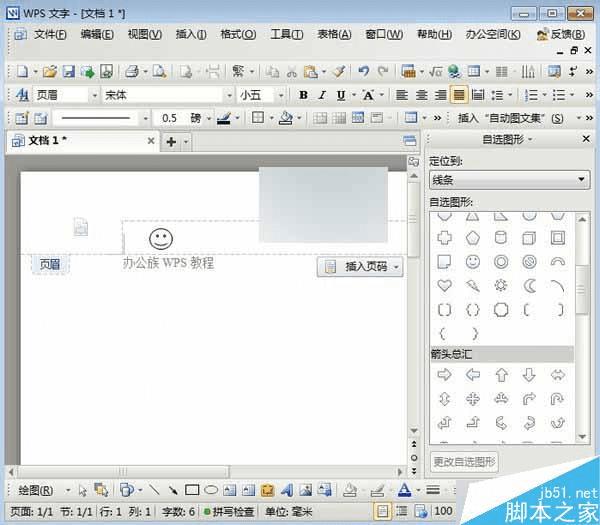The width and height of the screenshot is (600, 525).
Task: Pick the line color pen icon
Action: point(223,118)
